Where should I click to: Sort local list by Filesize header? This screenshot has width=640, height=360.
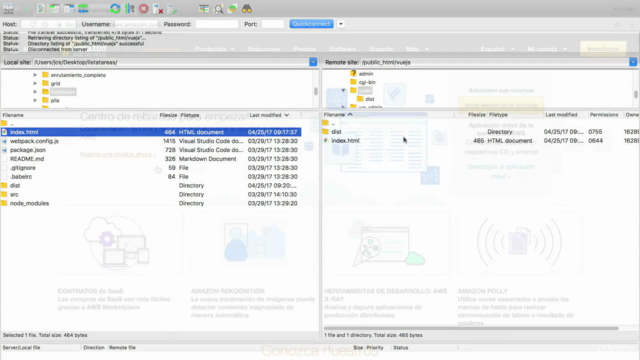click(x=168, y=115)
